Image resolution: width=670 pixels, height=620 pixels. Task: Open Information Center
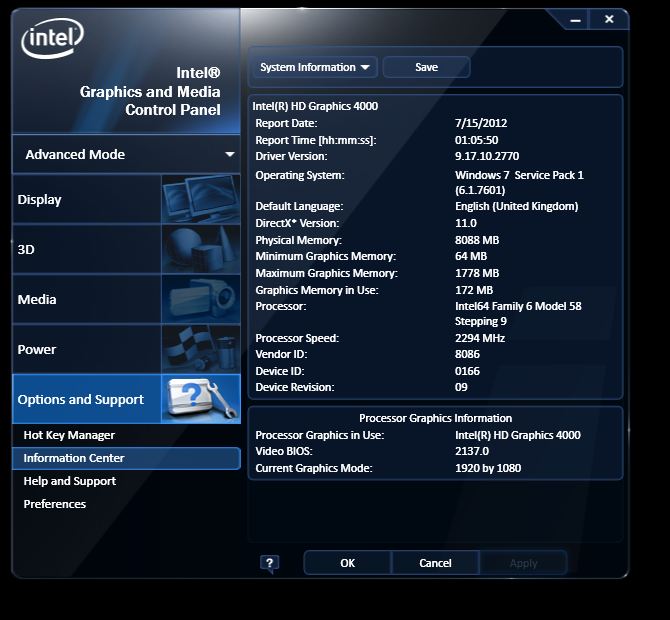tap(126, 458)
